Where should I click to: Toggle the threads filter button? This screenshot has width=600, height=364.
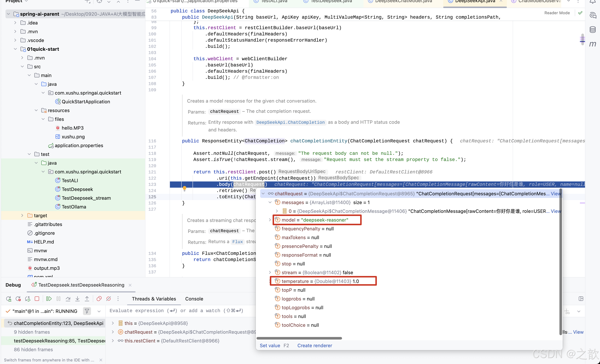[87, 311]
